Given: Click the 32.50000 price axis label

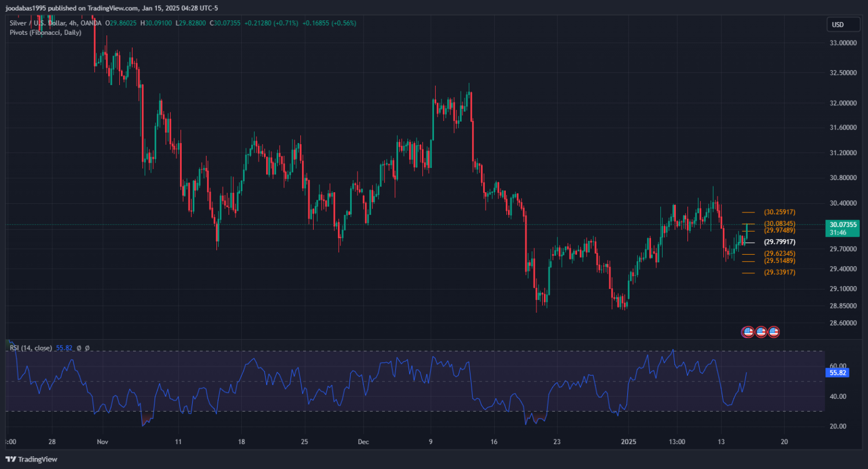Looking at the screenshot, I should coord(843,73).
